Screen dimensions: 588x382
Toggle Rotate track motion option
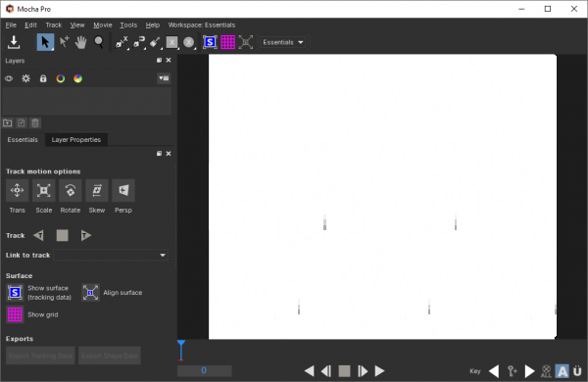(71, 190)
